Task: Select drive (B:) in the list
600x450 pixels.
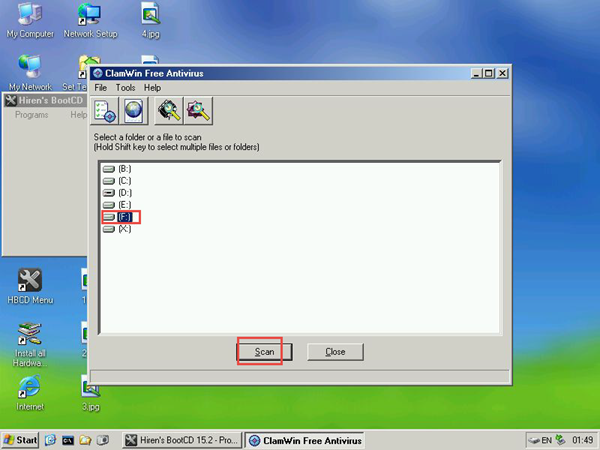Action: coord(117,169)
